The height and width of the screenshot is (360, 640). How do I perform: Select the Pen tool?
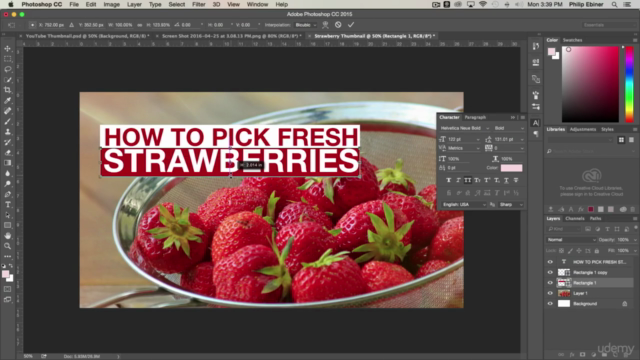[7, 194]
